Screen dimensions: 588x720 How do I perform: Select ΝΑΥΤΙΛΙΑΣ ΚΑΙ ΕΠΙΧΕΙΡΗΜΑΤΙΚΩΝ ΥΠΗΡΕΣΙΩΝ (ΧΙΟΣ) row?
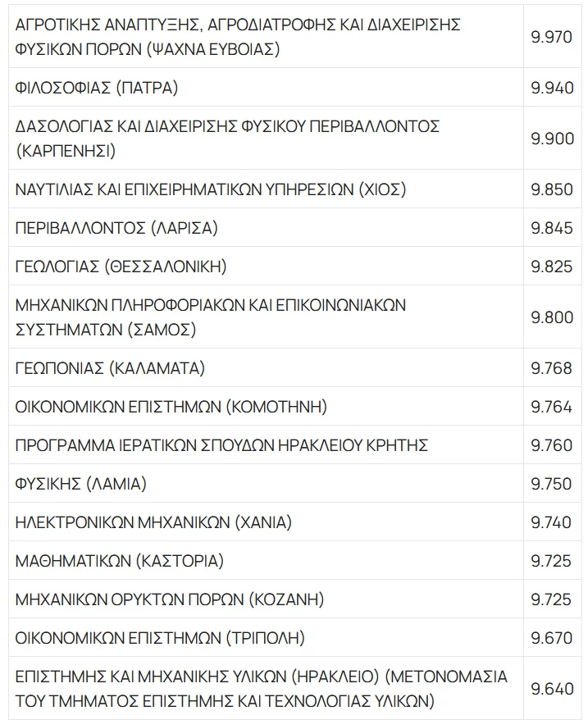[x=211, y=189]
